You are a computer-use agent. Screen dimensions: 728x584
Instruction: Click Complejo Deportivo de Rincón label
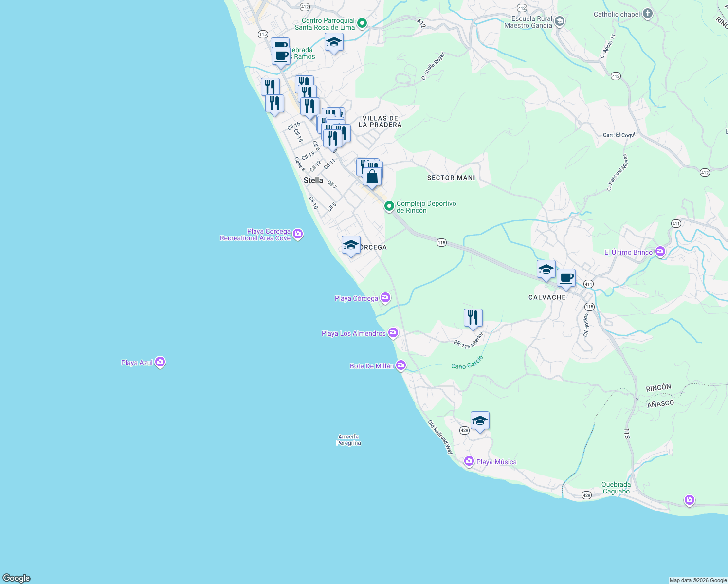point(426,207)
